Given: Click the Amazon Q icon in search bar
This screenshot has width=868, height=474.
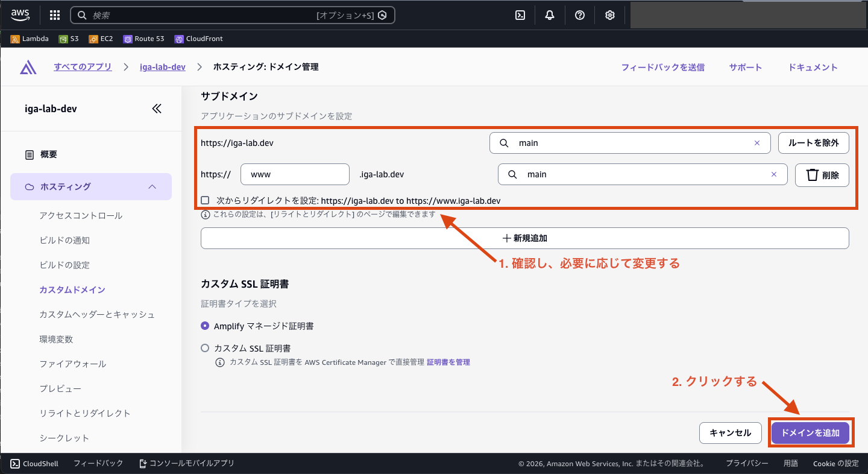Looking at the screenshot, I should click(x=382, y=15).
